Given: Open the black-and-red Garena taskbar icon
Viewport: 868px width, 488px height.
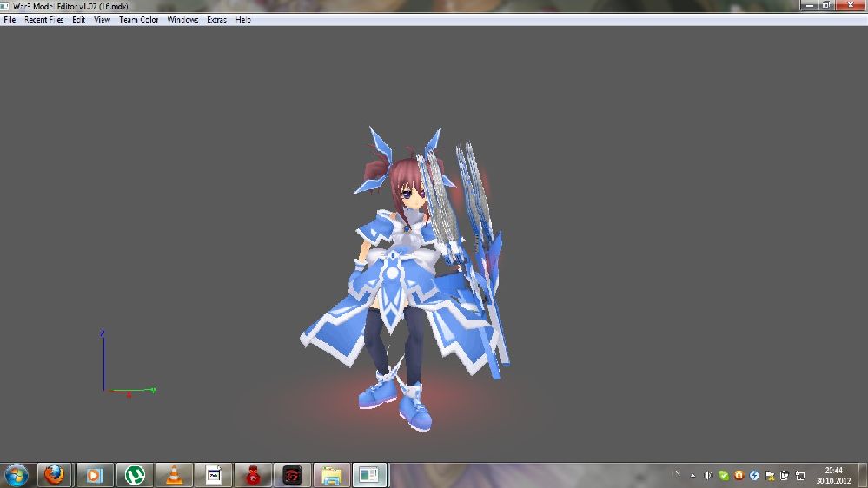Looking at the screenshot, I should point(292,475).
